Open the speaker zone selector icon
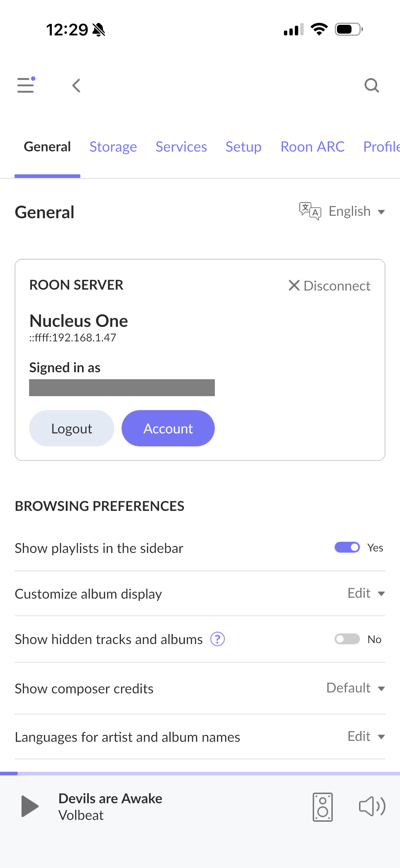 [x=322, y=807]
